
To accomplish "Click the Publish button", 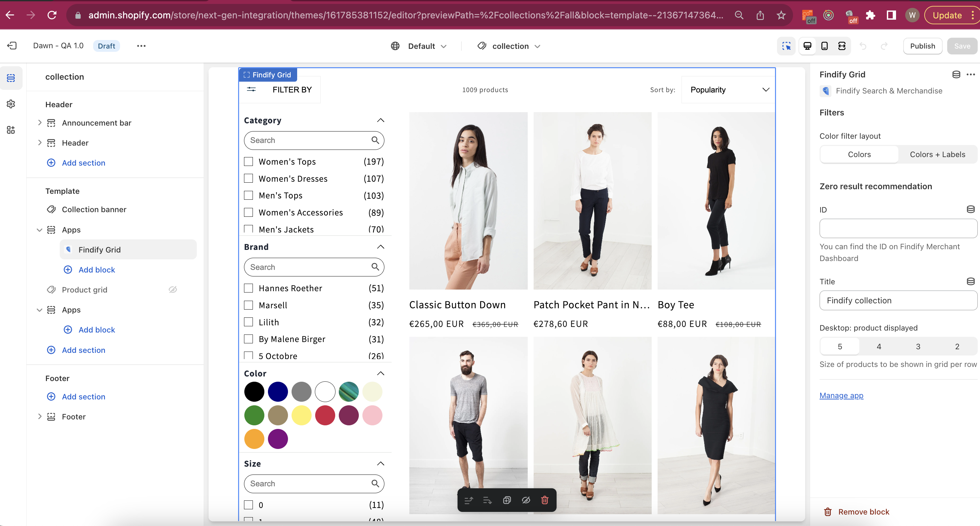I will (922, 46).
